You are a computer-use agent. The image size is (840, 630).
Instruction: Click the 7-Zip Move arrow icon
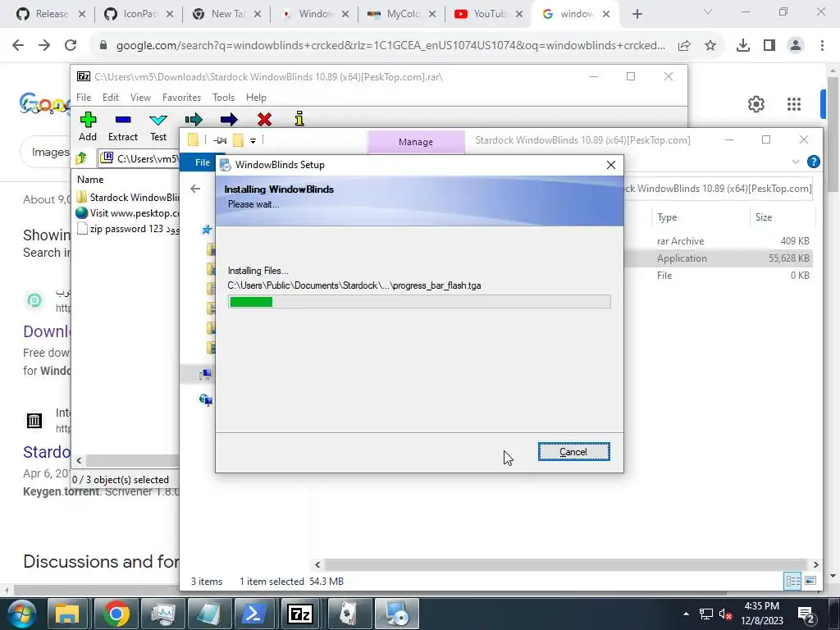(229, 119)
